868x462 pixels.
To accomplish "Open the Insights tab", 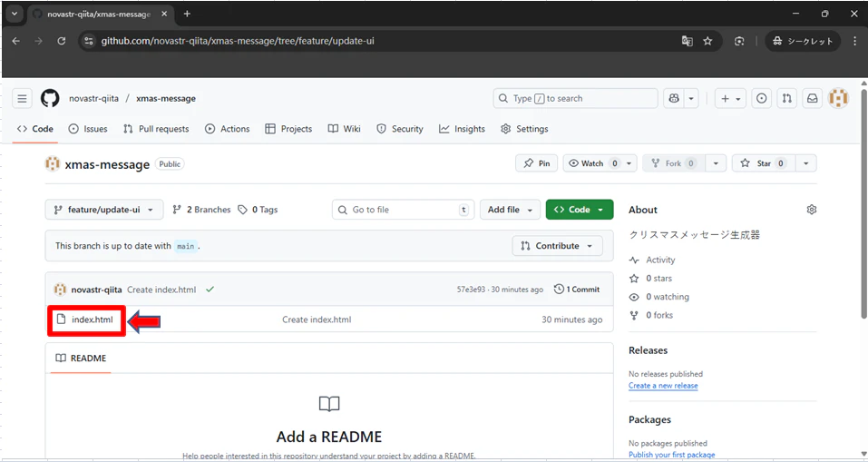I will point(463,129).
